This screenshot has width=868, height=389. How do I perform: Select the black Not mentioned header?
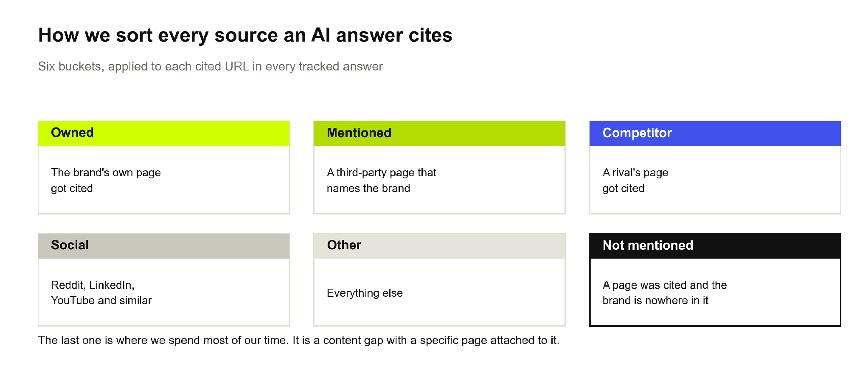(x=715, y=246)
